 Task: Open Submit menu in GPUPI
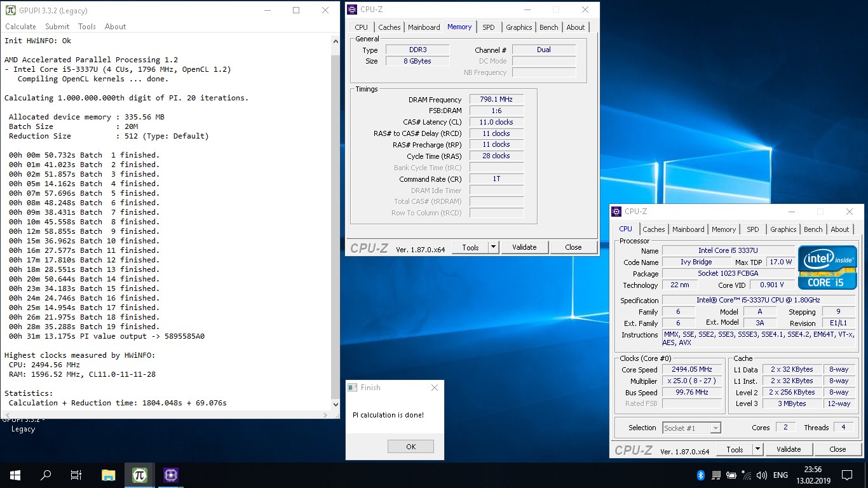[57, 27]
